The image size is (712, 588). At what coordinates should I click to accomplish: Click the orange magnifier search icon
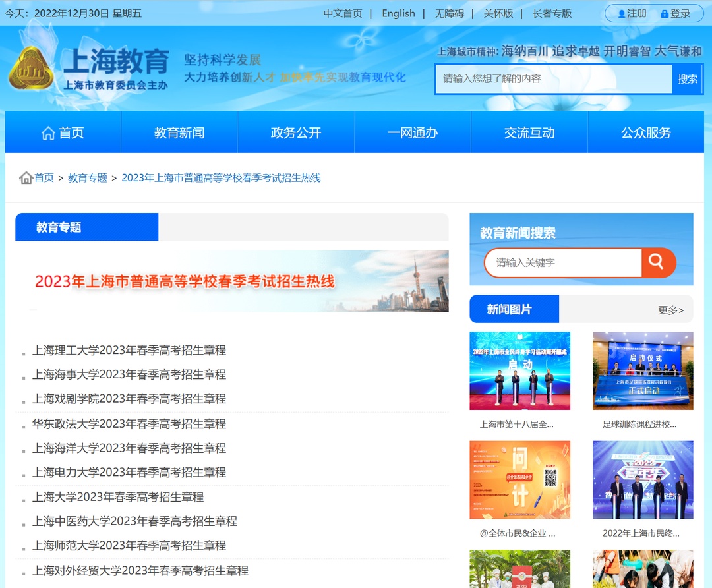click(657, 262)
